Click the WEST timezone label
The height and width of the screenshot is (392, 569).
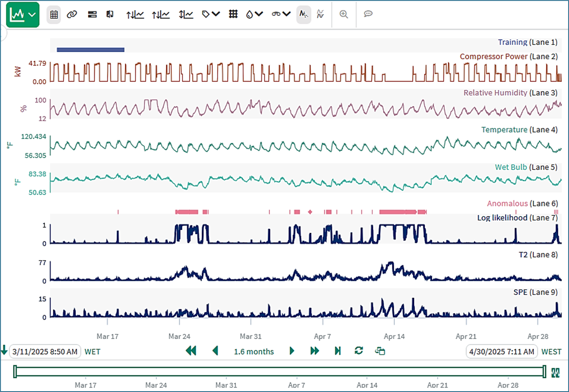551,352
